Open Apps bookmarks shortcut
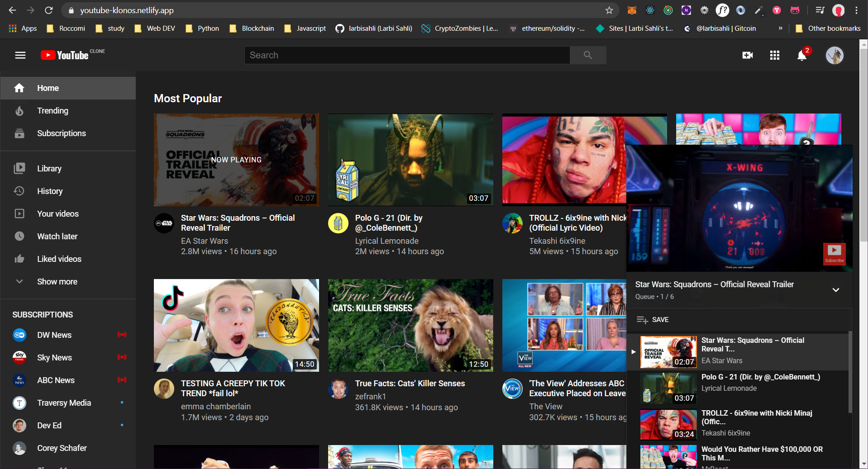Image resolution: width=868 pixels, height=469 pixels. click(23, 28)
